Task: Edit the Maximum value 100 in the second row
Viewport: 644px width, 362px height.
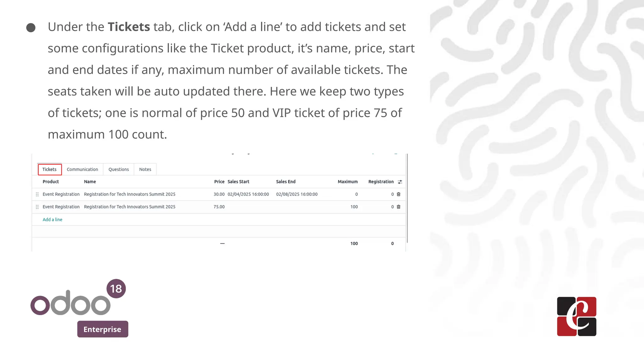Action: tap(354, 207)
